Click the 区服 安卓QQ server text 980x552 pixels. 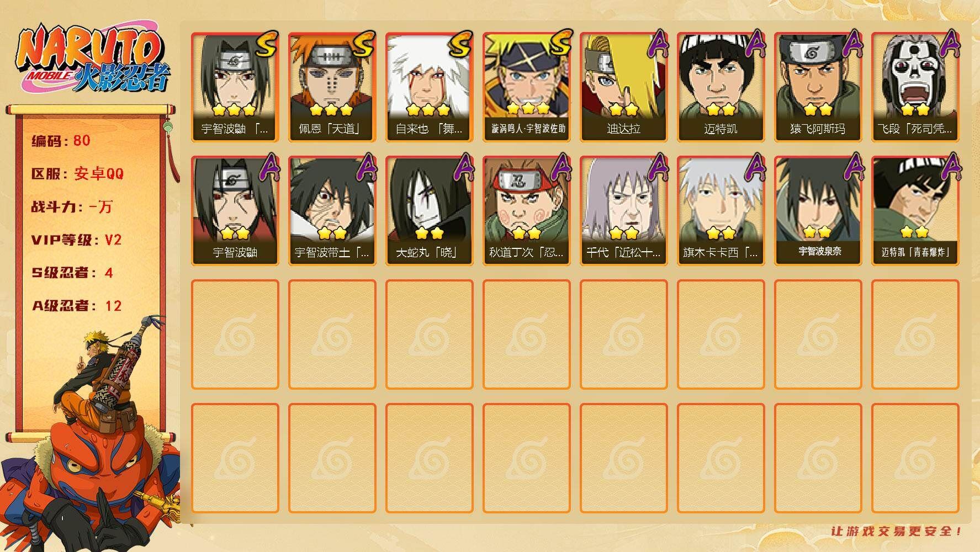point(77,174)
